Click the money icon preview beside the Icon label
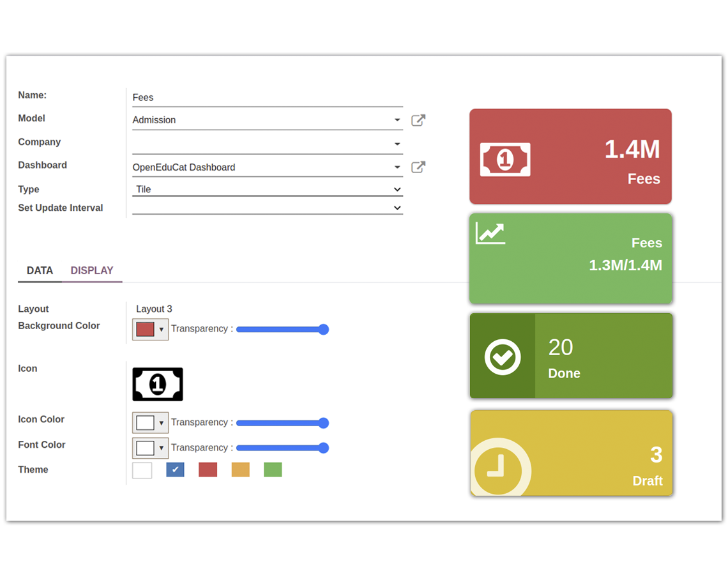Image resolution: width=728 pixels, height=575 pixels. (158, 384)
